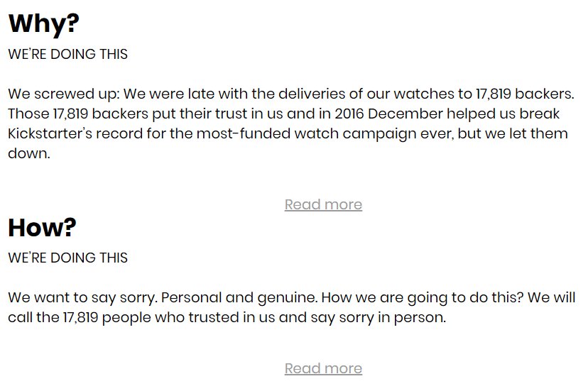Click the phrase 'We want to say sorry'

click(x=81, y=298)
